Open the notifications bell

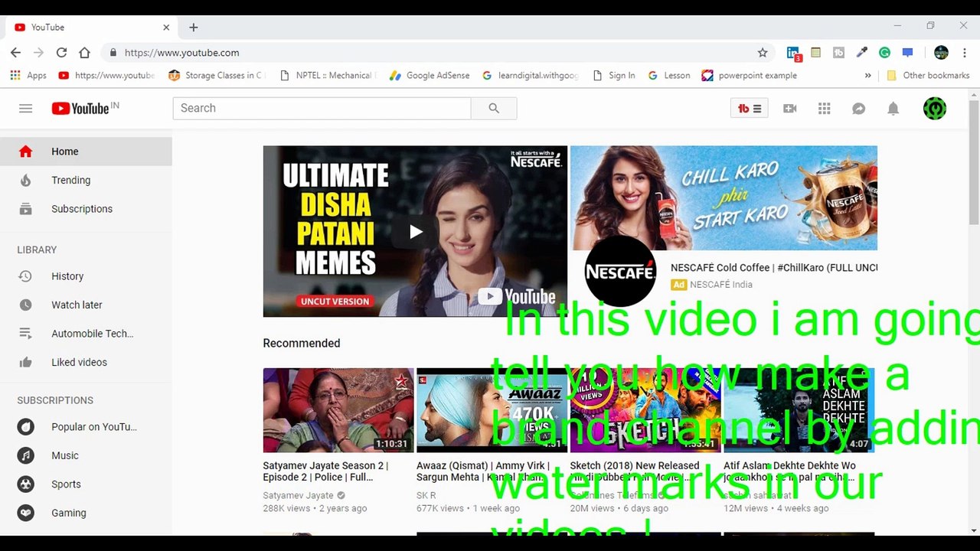(893, 109)
